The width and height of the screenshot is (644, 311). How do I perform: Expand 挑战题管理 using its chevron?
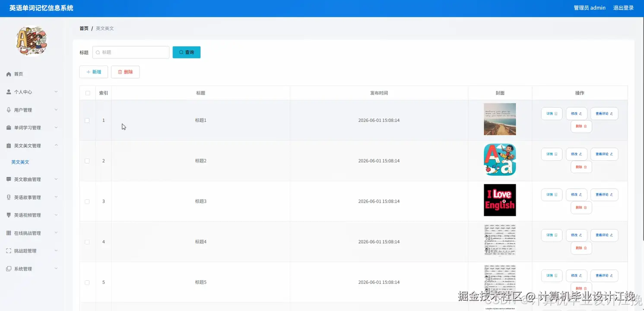pos(56,251)
